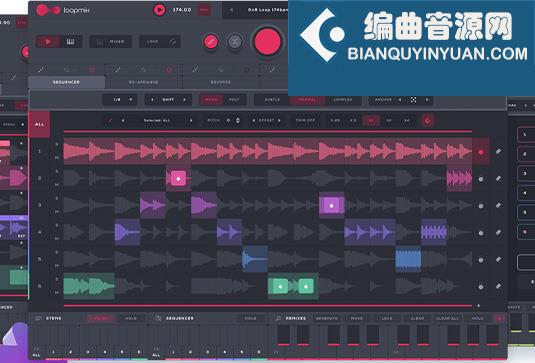Image resolution: width=535 pixels, height=363 pixels.
Task: Open the Mixer view
Action: [x=110, y=42]
